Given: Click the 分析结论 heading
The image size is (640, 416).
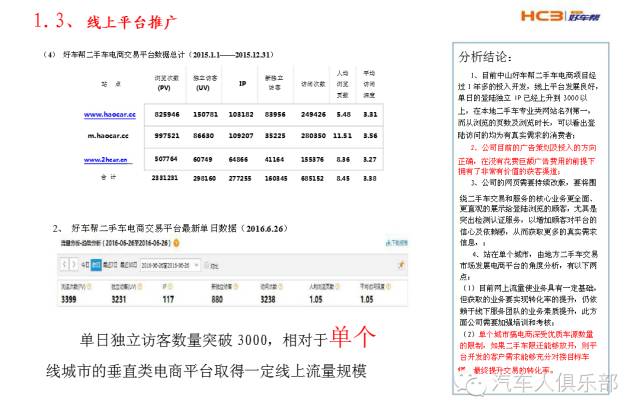Looking at the screenshot, I should click(484, 57).
